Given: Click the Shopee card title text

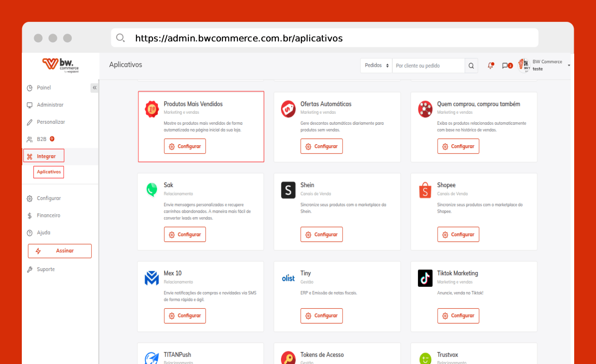Looking at the screenshot, I should click(x=446, y=185).
